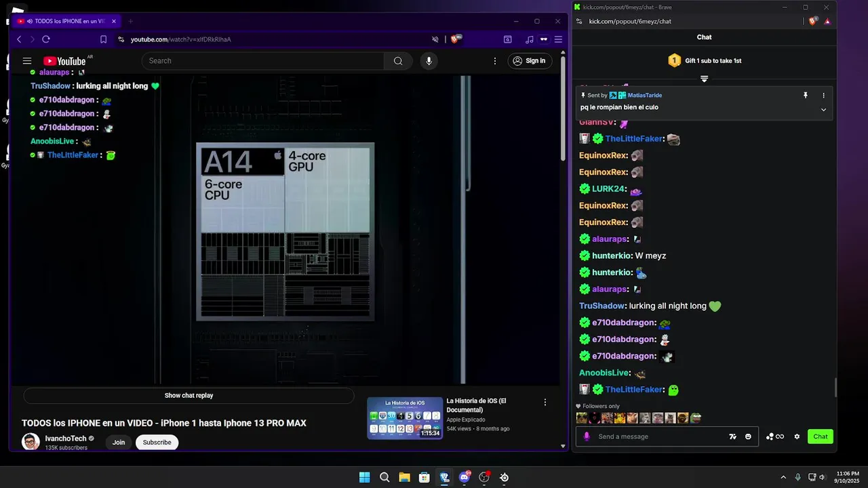
Task: Click TheLittleFaker username in latest chat message
Action: point(634,390)
